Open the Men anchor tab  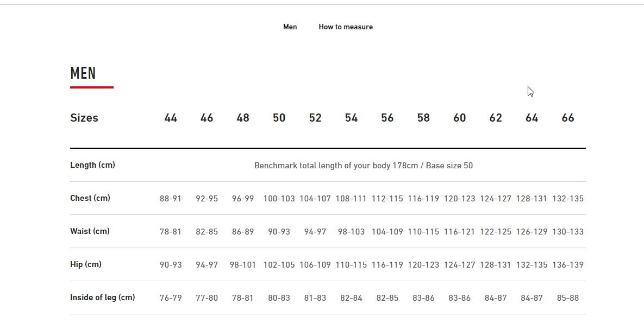(290, 27)
